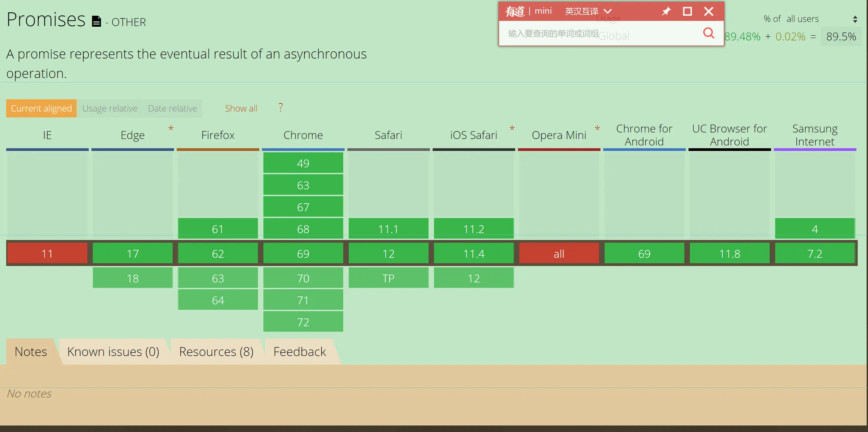The image size is (868, 432).
Task: Click the 89.5% total usage value
Action: coord(841,36)
